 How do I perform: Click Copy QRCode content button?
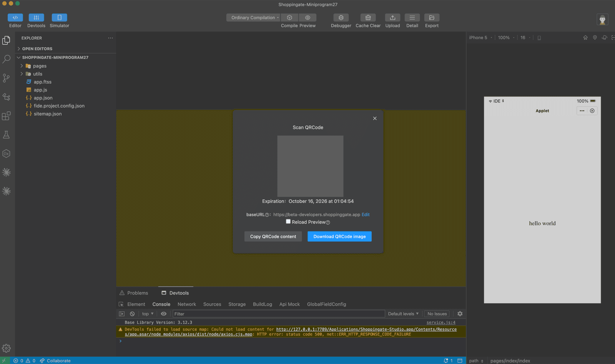tap(273, 237)
